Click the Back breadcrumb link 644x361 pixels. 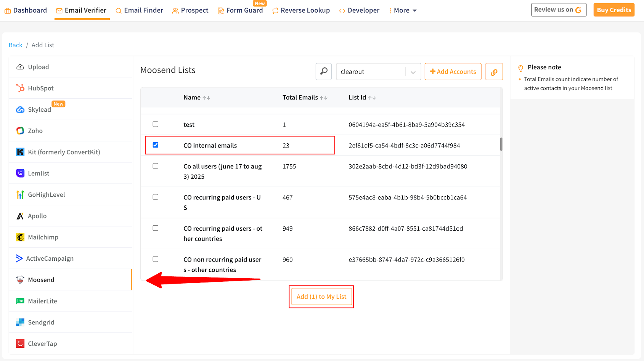pos(15,45)
